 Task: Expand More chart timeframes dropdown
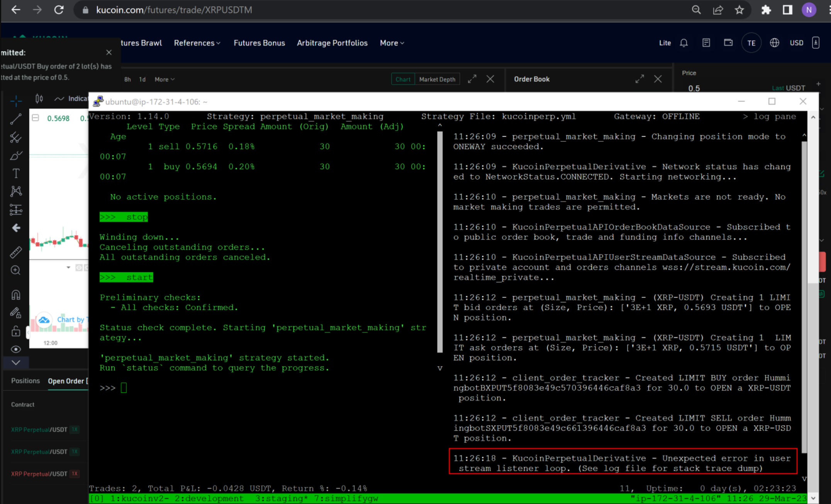(x=165, y=79)
